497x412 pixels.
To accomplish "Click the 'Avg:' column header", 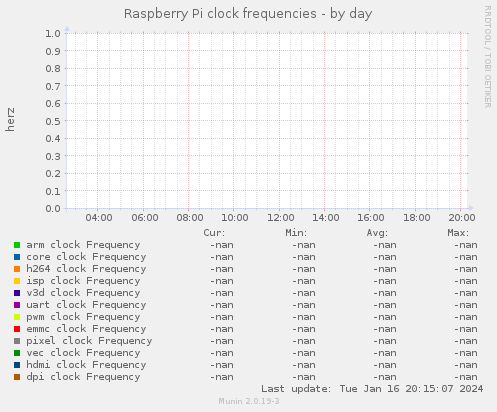I will point(377,233).
